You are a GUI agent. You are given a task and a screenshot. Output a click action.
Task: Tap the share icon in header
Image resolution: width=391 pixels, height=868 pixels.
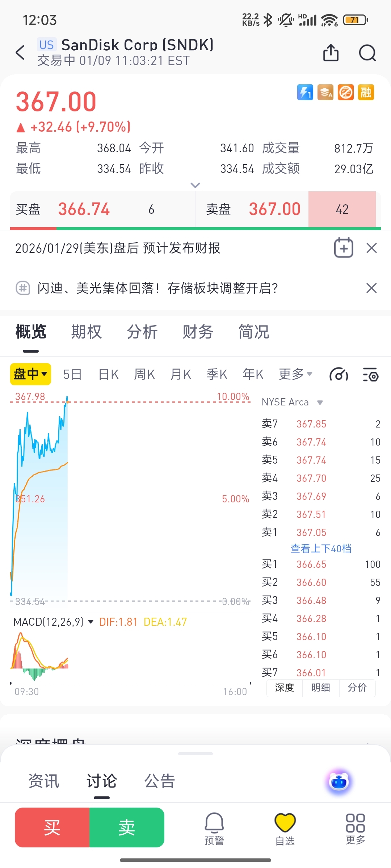click(x=331, y=53)
